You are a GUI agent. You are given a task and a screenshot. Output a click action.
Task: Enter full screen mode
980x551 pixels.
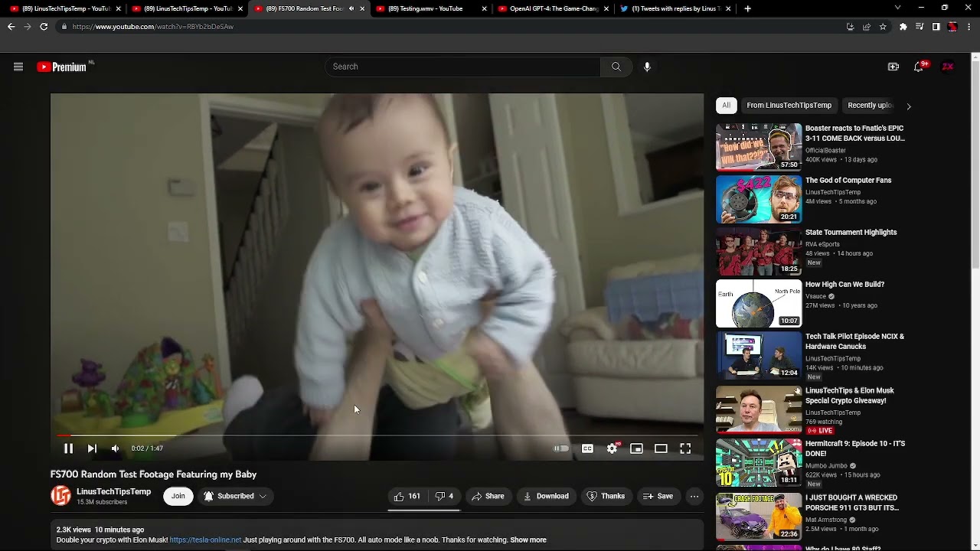click(x=685, y=448)
